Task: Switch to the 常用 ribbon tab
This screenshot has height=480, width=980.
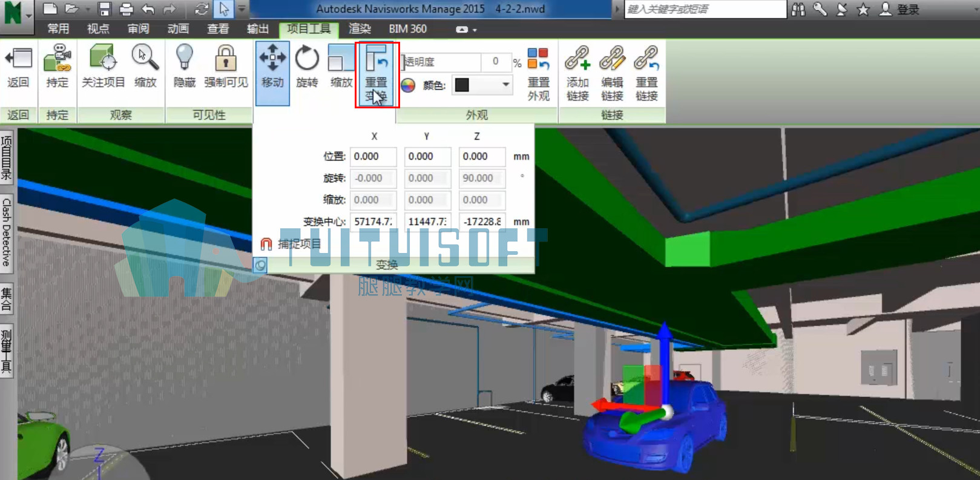Action: point(58,28)
